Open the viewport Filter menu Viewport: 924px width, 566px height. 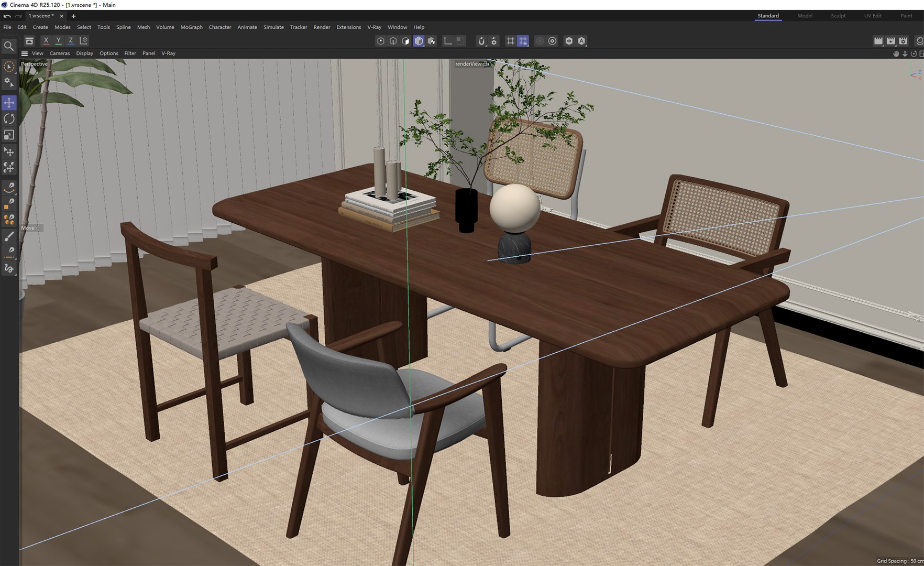point(130,53)
